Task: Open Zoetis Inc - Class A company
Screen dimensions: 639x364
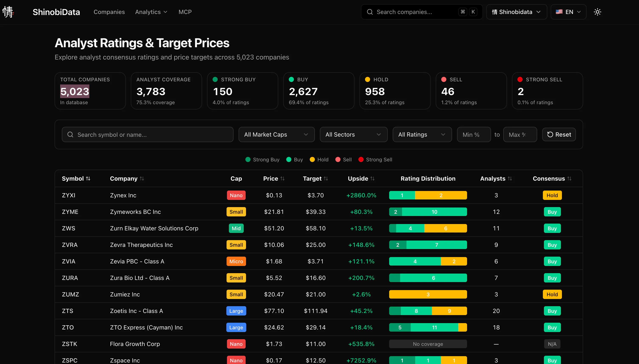Action: coord(136,311)
